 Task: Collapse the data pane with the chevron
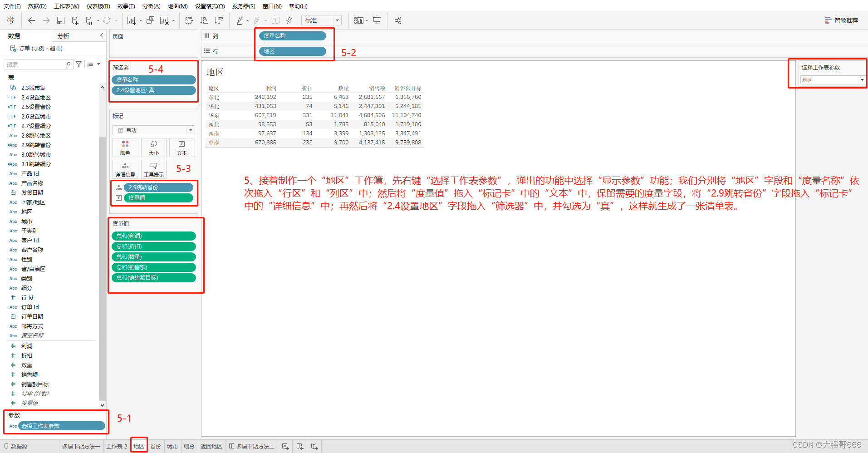click(x=101, y=35)
